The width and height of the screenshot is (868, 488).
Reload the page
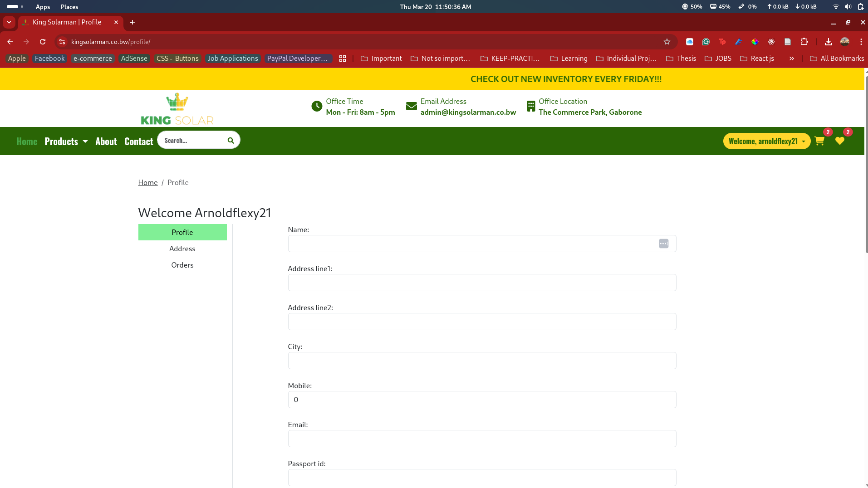[x=43, y=42]
